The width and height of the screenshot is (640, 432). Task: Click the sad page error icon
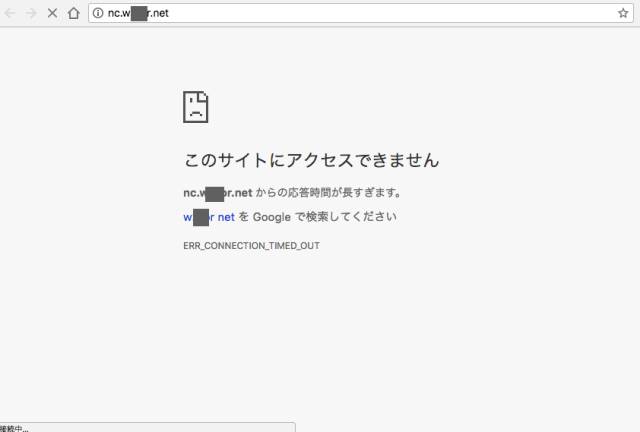pos(196,107)
